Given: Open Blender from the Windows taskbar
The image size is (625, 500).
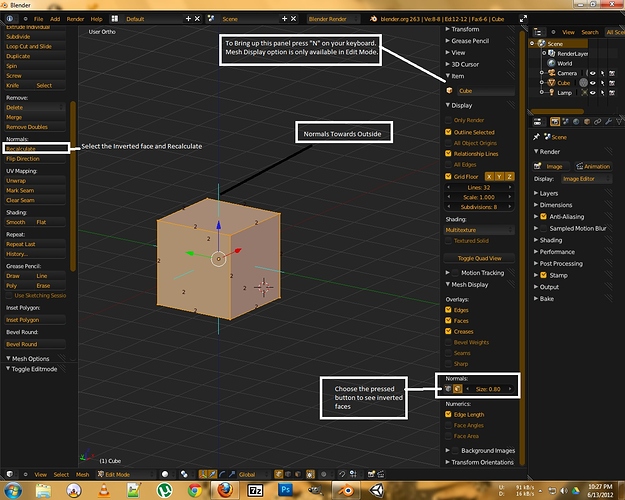Looking at the screenshot, I should [346, 490].
